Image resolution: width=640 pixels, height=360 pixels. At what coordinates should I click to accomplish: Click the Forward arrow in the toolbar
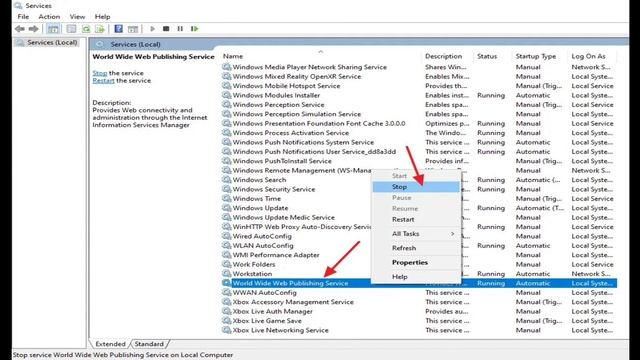(x=33, y=29)
